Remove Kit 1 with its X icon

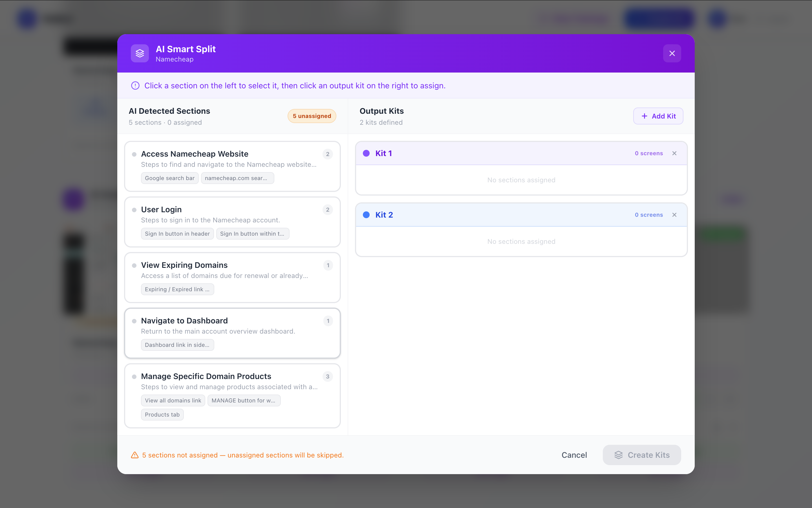click(674, 153)
